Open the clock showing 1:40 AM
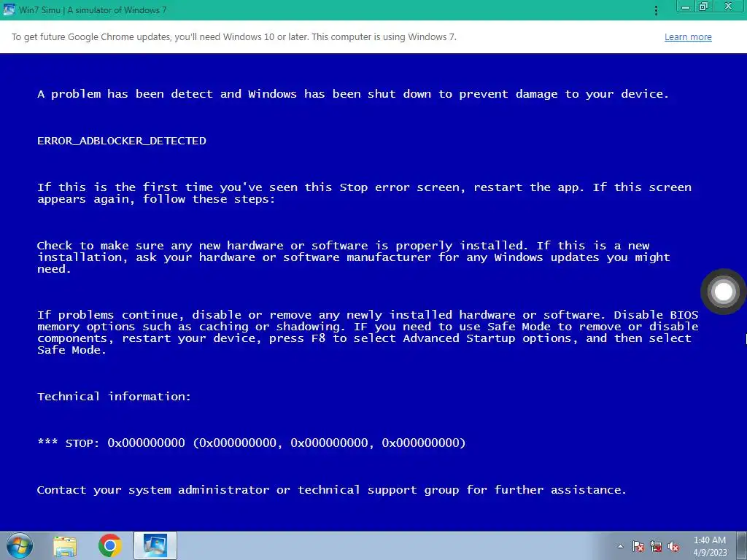 710,546
